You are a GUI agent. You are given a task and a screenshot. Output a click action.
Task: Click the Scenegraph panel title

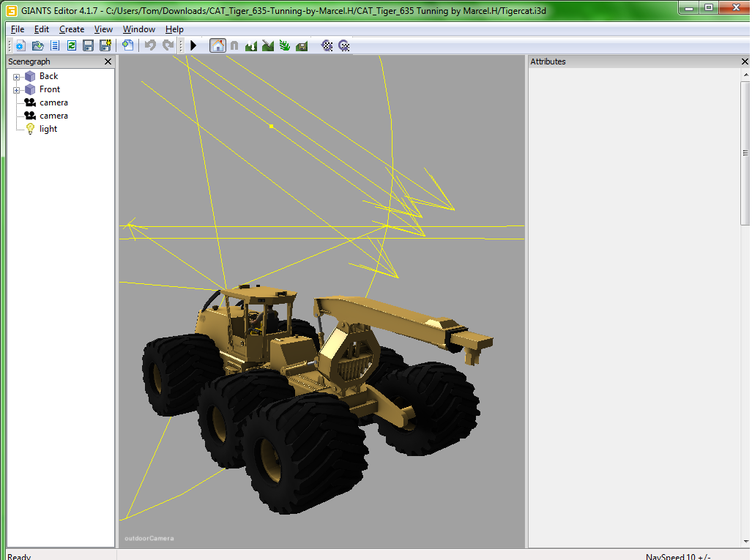(x=29, y=61)
